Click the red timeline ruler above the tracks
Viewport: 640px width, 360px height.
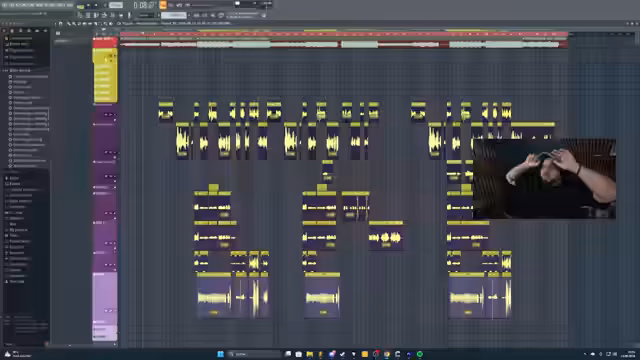pyautogui.click(x=343, y=34)
